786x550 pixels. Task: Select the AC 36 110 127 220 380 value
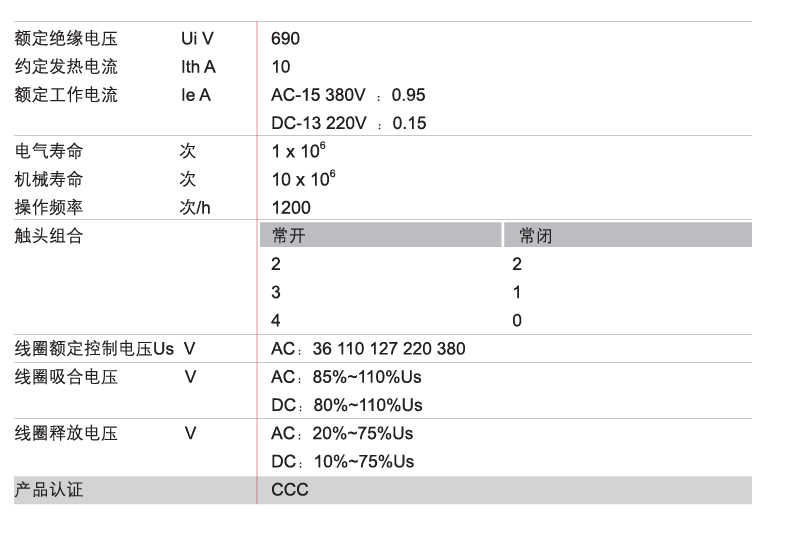[x=368, y=349]
